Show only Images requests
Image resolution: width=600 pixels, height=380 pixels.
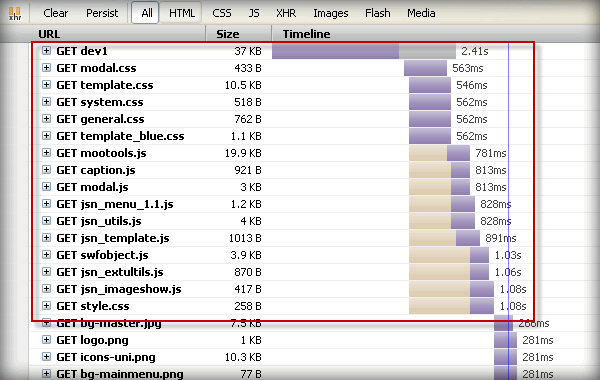pos(331,13)
